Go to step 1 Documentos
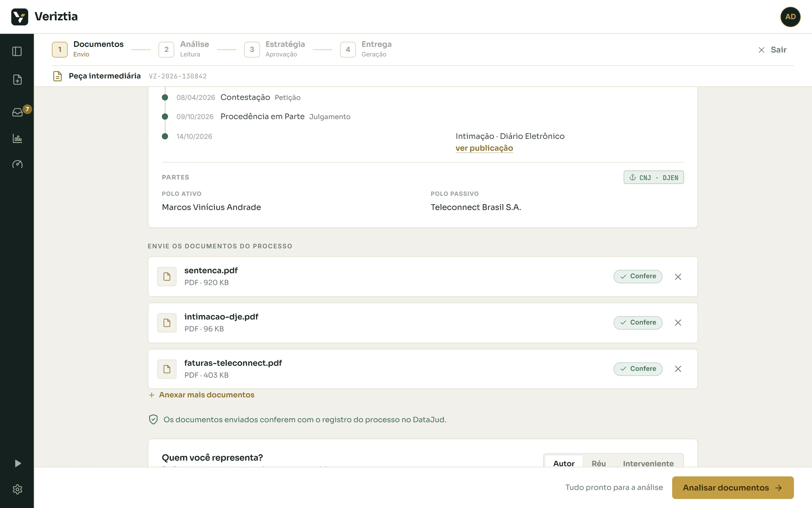812x508 pixels. [88, 49]
